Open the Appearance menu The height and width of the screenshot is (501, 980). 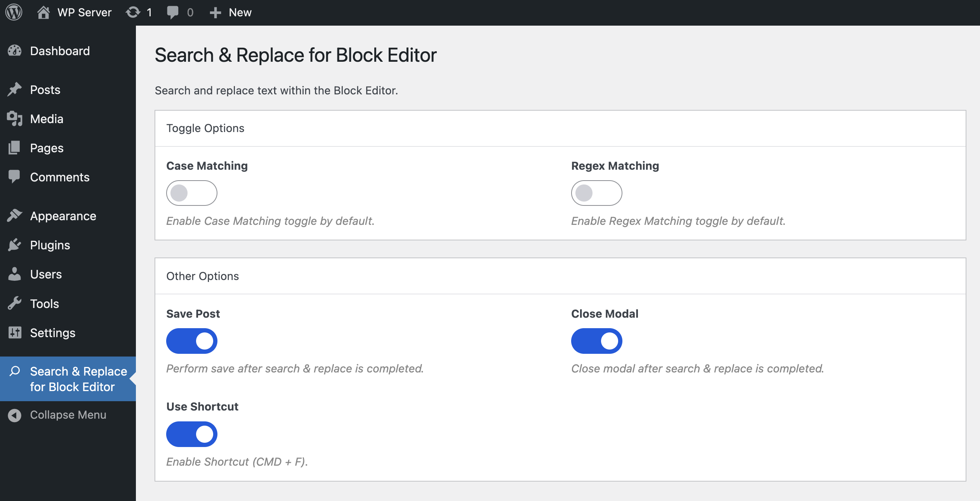[63, 216]
